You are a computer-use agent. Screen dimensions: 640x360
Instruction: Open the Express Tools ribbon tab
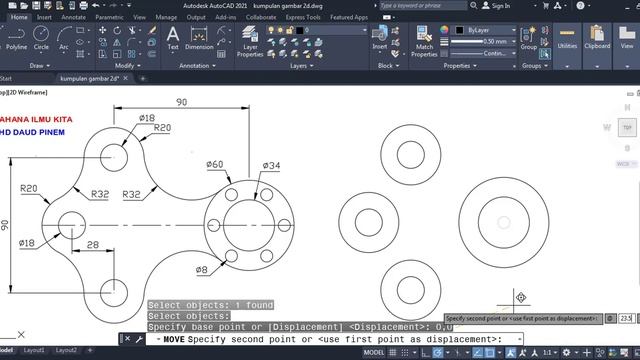click(x=303, y=17)
